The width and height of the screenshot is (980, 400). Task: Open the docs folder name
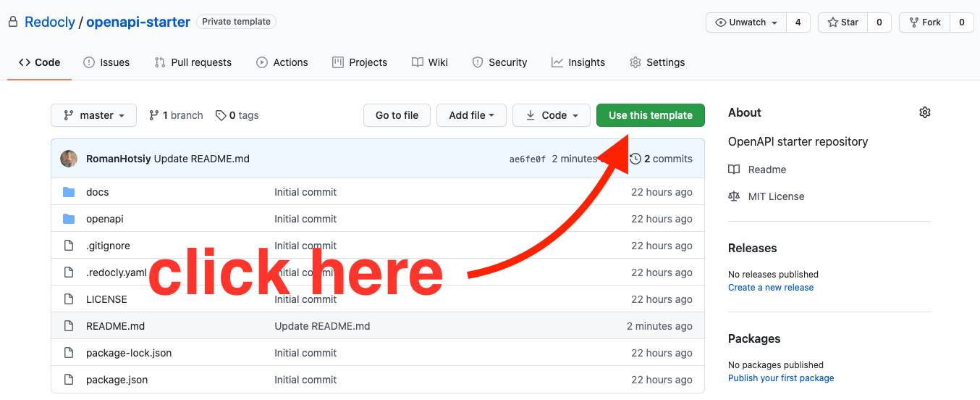(x=98, y=192)
